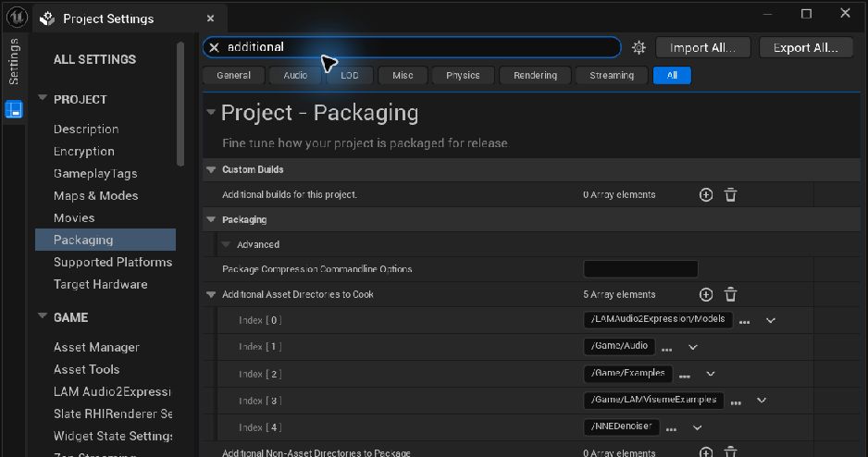This screenshot has height=457, width=868.
Task: Edit the /Game/Examples path field
Action: point(628,374)
